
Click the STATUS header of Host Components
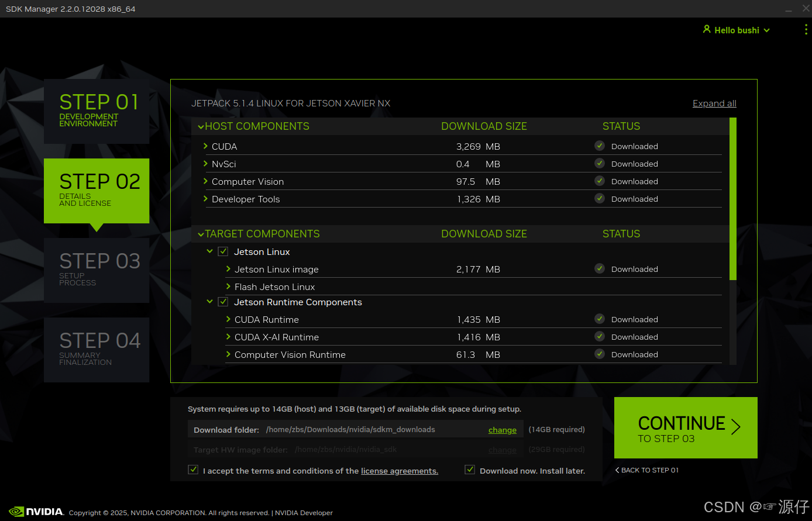pyautogui.click(x=621, y=126)
